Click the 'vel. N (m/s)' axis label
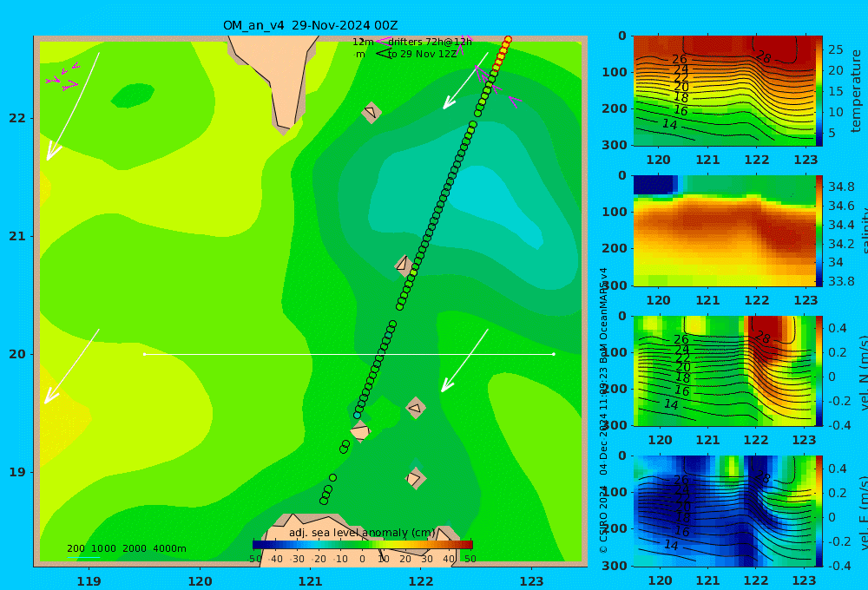 point(863,372)
